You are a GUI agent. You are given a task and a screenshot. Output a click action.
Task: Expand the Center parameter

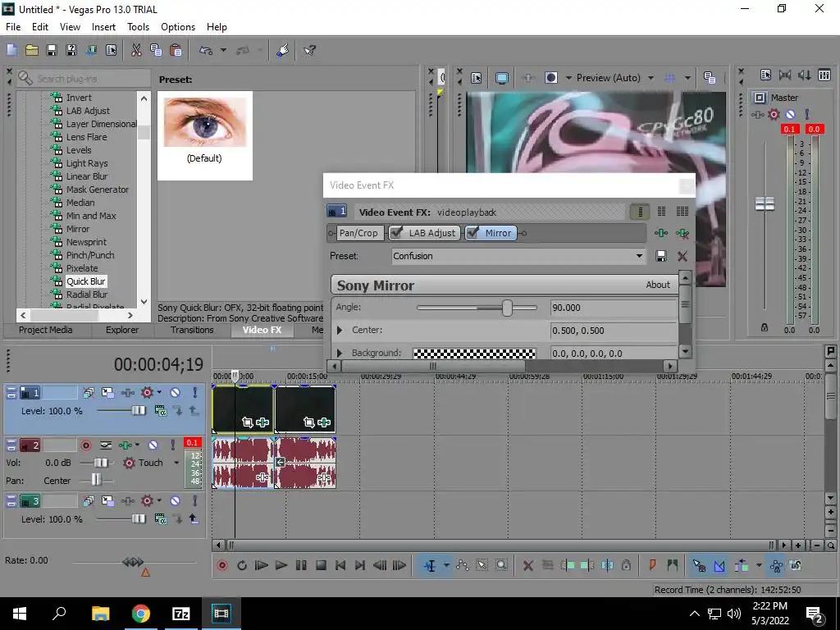pyautogui.click(x=339, y=330)
